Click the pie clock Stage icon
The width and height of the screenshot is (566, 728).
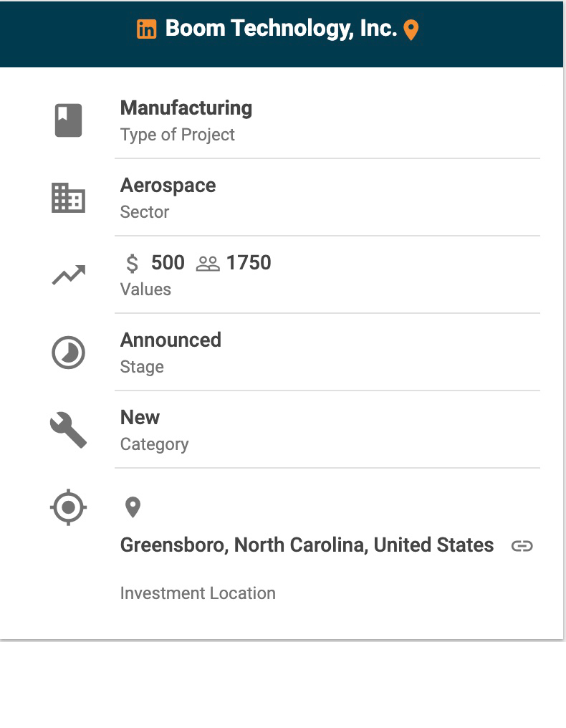[x=69, y=353]
